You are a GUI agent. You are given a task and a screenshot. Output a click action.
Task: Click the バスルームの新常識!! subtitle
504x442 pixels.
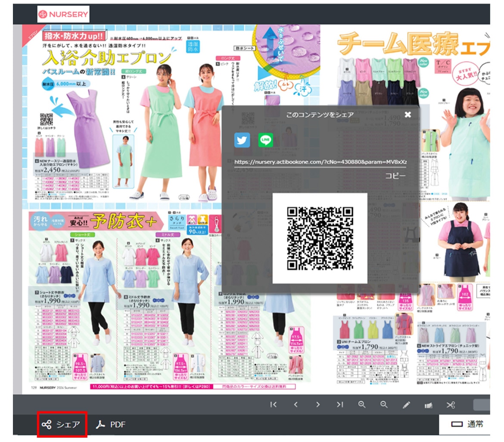79,72
